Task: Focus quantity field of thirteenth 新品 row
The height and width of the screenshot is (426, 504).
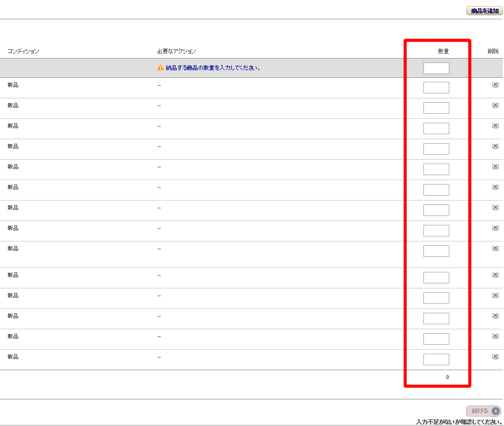Action: (436, 339)
